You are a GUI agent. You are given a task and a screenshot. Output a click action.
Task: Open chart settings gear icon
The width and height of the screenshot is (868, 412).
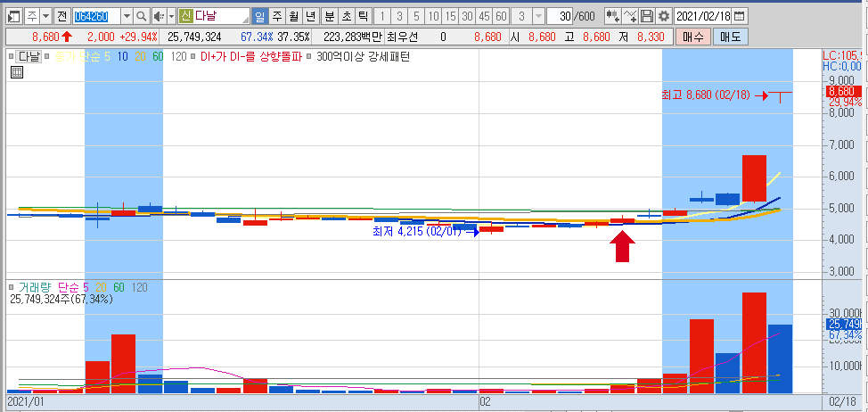(663, 17)
